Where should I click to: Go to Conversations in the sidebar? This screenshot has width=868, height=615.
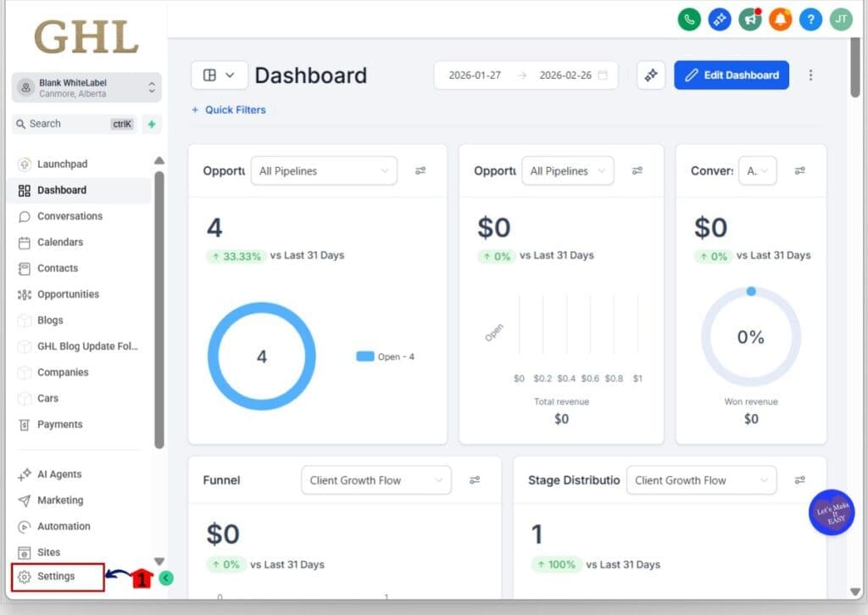click(x=70, y=216)
